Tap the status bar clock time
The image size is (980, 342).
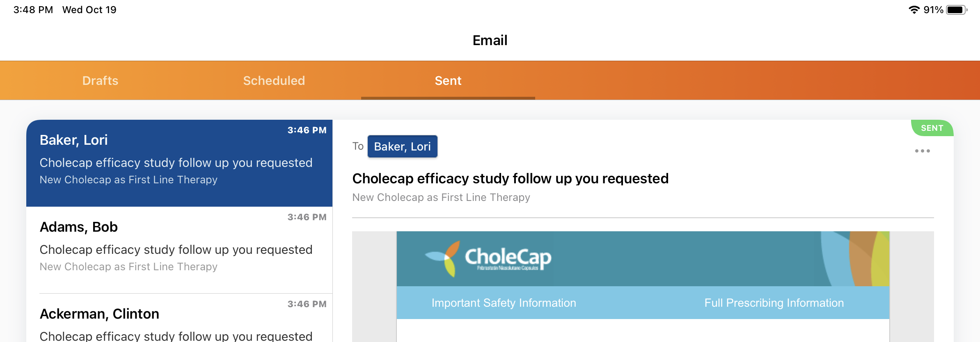(x=33, y=10)
